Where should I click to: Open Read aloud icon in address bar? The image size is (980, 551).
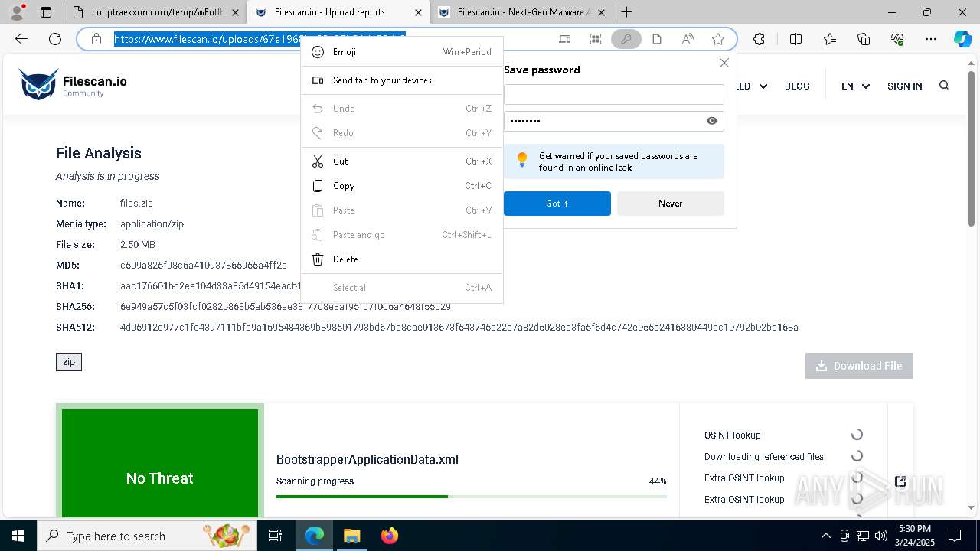pyautogui.click(x=688, y=39)
